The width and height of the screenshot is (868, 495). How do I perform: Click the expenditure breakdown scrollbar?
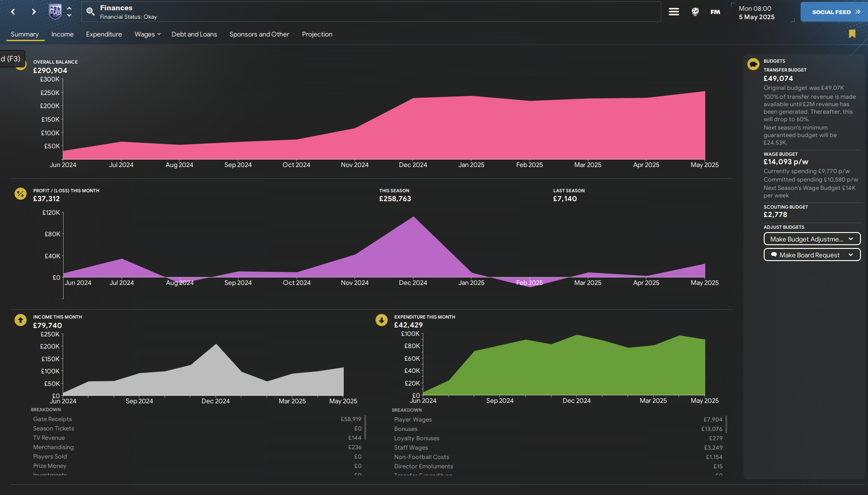pos(726,424)
